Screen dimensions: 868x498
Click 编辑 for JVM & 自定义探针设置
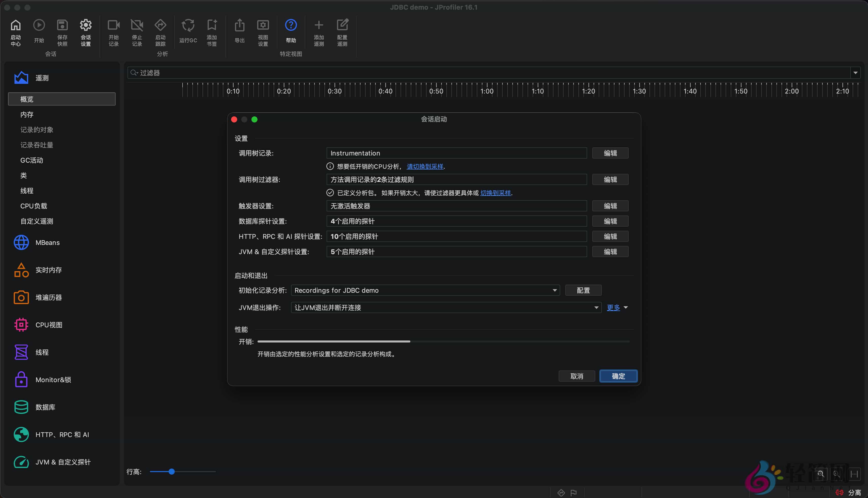(x=610, y=252)
